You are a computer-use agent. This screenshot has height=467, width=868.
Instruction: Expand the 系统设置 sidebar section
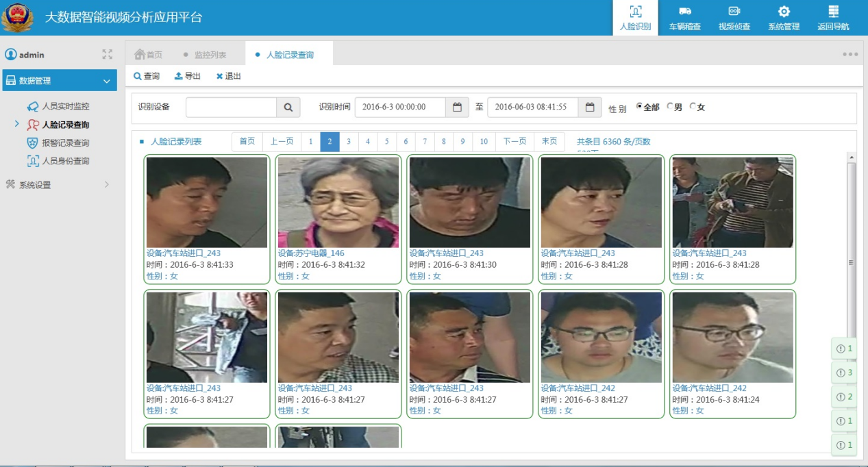106,184
